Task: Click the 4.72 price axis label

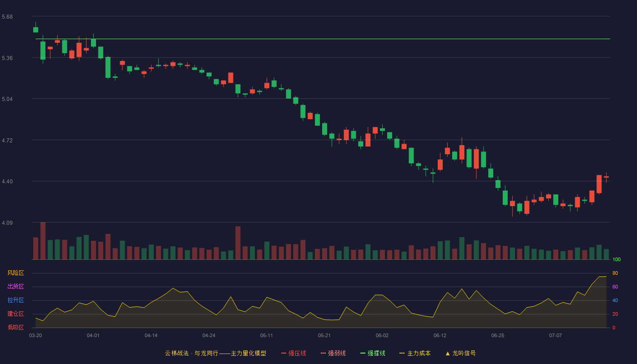Action: pos(7,141)
